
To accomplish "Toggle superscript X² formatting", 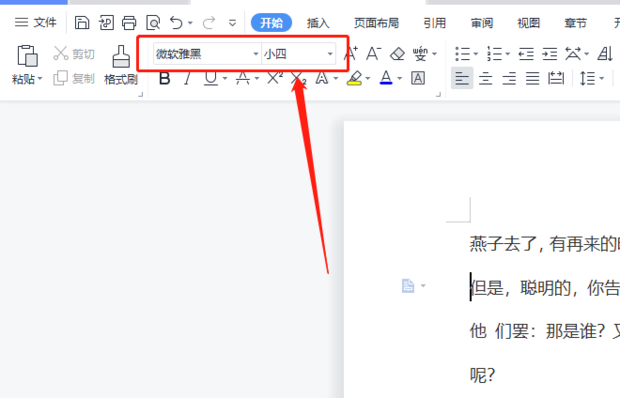I will tap(275, 78).
